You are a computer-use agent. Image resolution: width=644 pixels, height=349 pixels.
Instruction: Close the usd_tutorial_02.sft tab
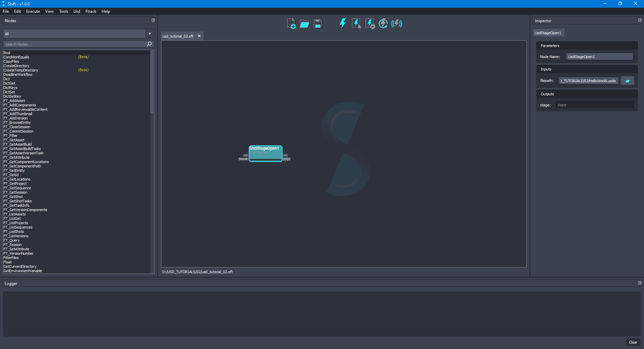coord(199,36)
